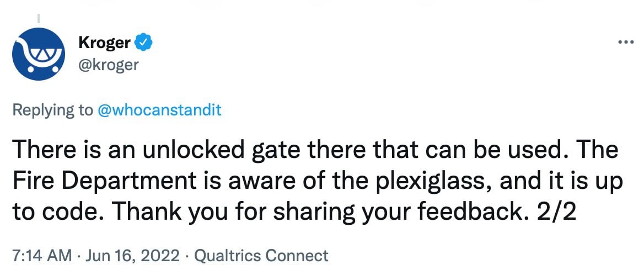Image resolution: width=644 pixels, height=275 pixels.
Task: Click the @kroger handle
Action: click(x=109, y=65)
